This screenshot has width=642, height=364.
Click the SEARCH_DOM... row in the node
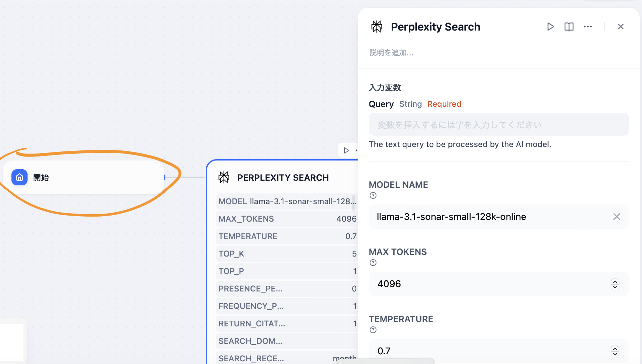[x=287, y=341]
